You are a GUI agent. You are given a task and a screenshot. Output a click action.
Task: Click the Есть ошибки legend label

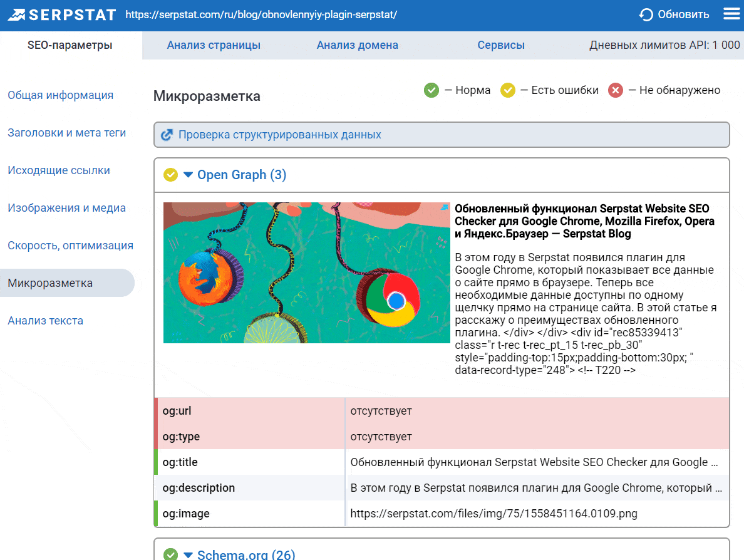tap(565, 90)
